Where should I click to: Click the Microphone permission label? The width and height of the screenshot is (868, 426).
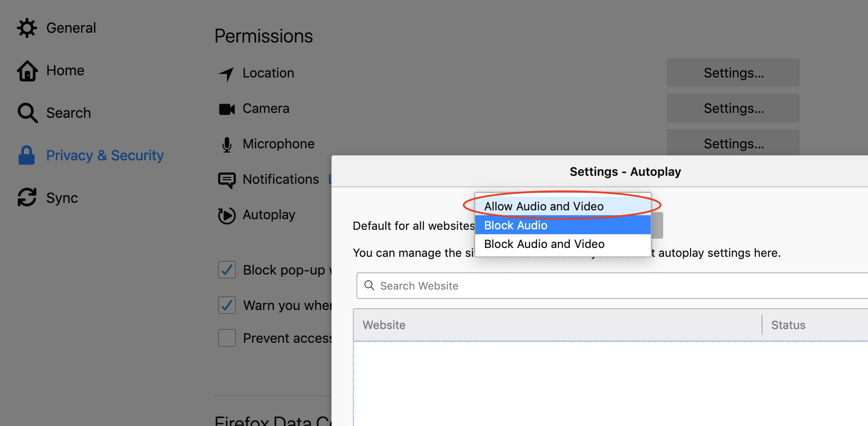click(278, 143)
